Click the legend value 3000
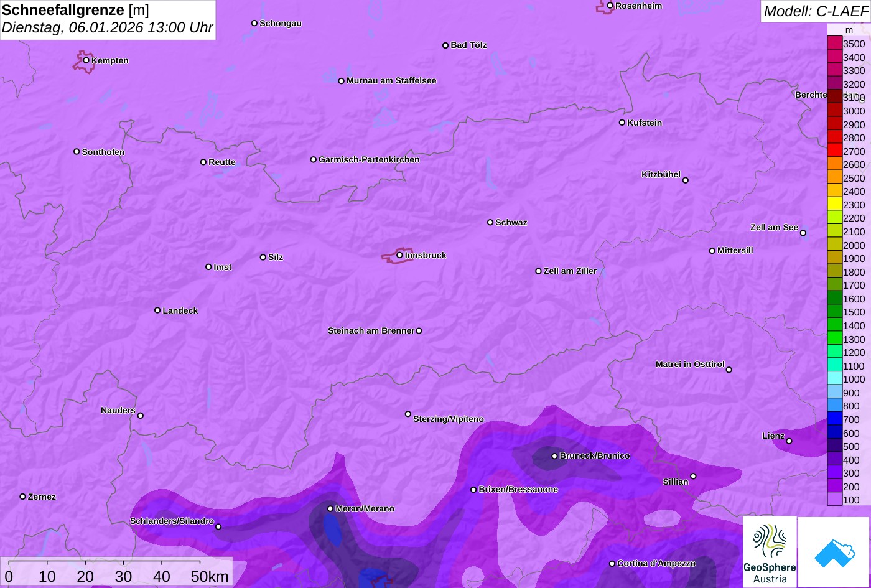 coord(854,111)
